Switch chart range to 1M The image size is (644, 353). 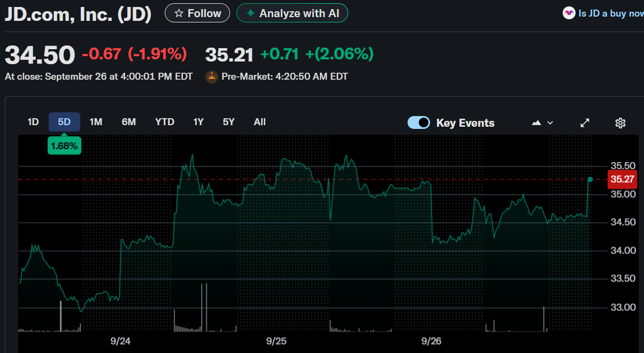[96, 122]
